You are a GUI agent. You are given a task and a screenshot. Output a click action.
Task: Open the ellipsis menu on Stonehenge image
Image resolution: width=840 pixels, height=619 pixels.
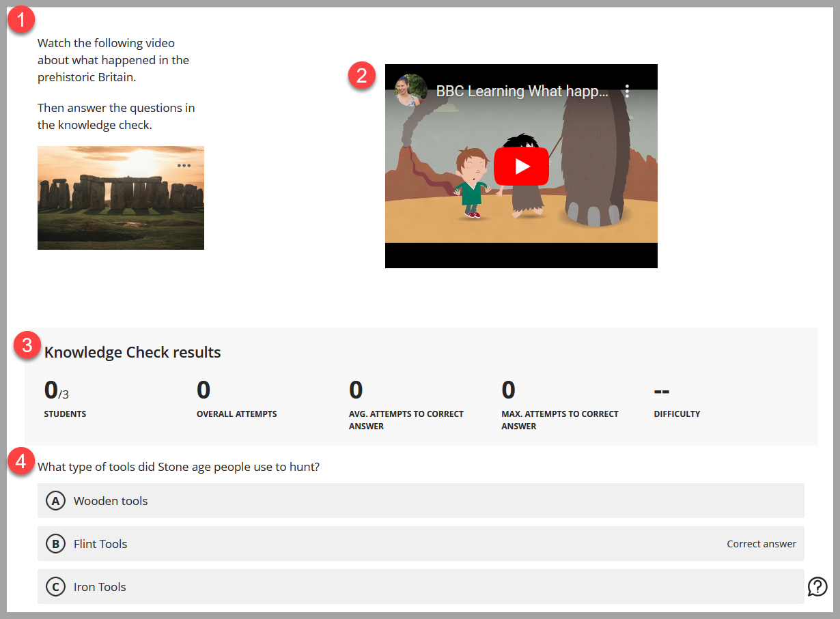[184, 165]
